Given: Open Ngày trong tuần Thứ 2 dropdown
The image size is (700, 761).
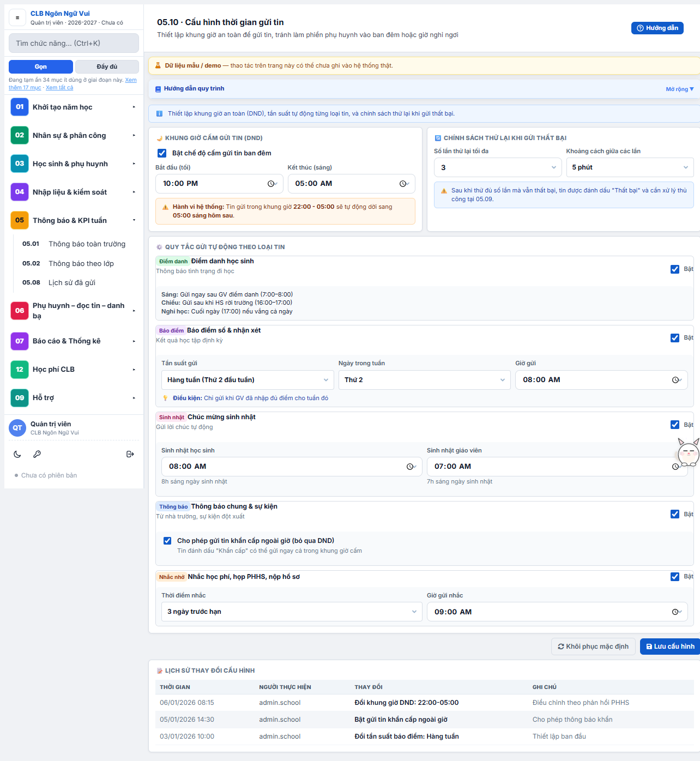Looking at the screenshot, I should point(425,380).
